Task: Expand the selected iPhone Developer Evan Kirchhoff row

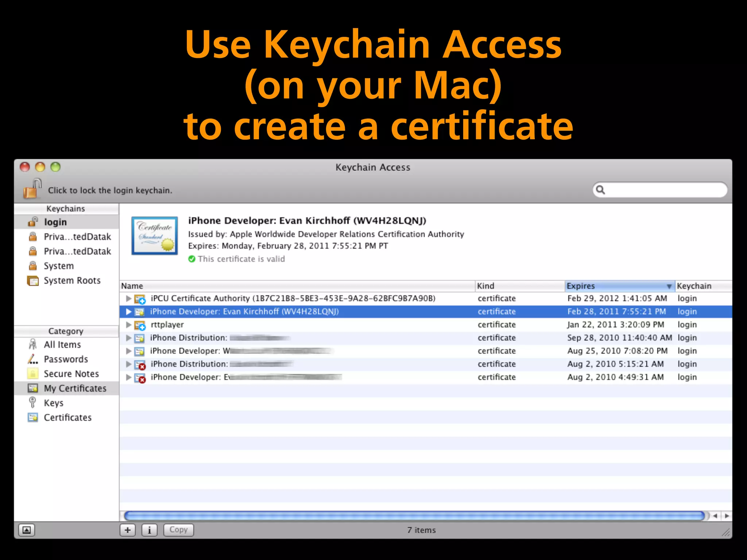Action: click(x=128, y=311)
